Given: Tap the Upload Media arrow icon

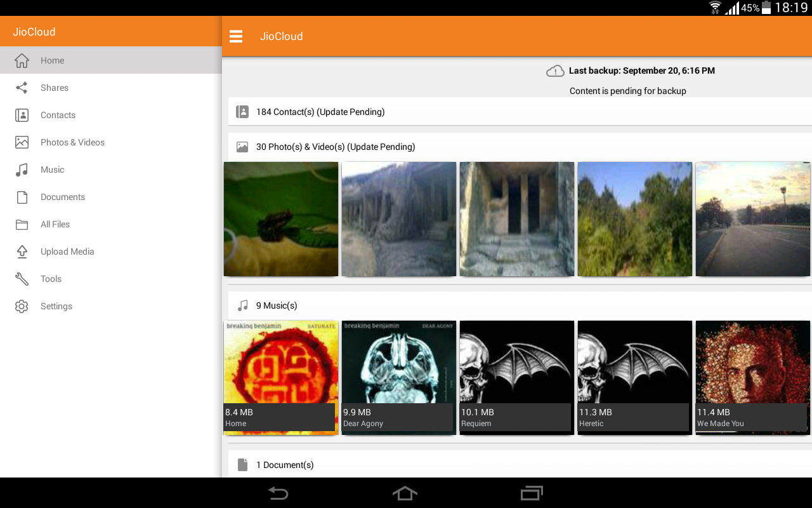Looking at the screenshot, I should (x=22, y=251).
